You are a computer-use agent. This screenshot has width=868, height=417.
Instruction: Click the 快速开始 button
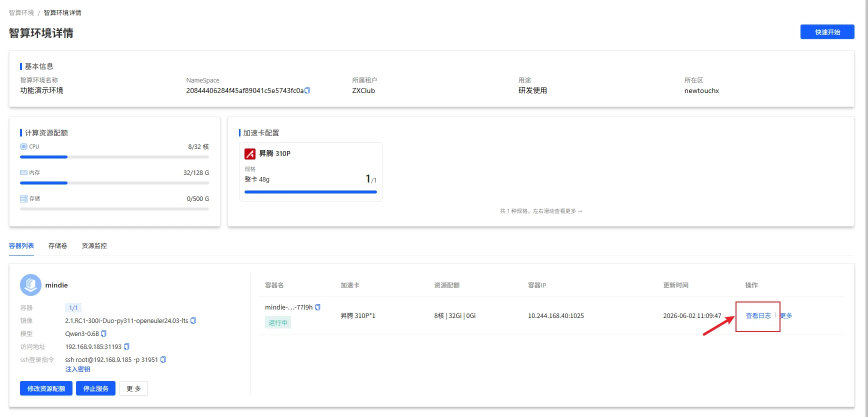(x=827, y=32)
